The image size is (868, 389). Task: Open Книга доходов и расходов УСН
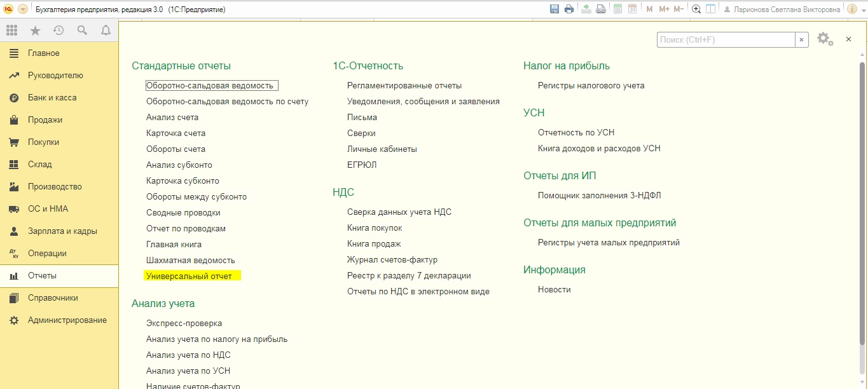point(599,148)
